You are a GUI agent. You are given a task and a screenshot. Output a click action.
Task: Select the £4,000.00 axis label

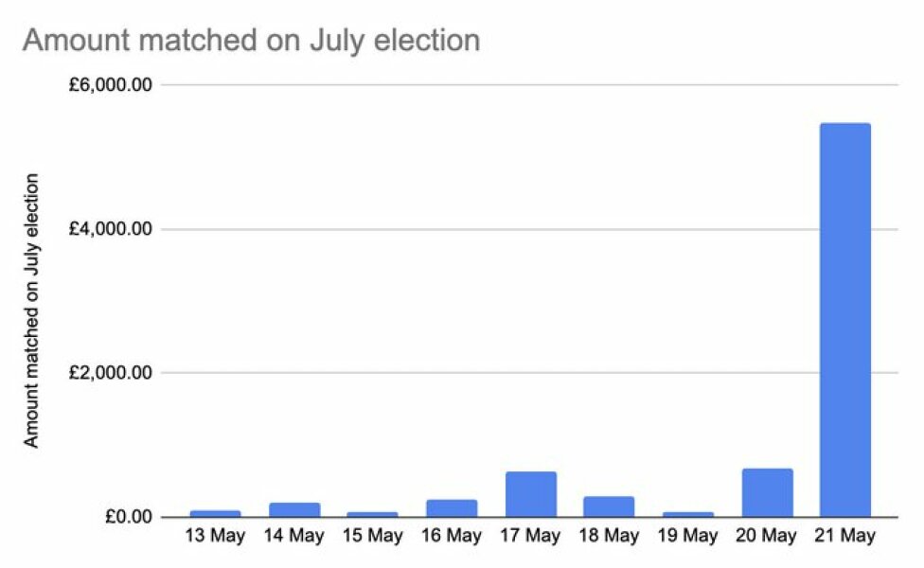click(x=110, y=229)
